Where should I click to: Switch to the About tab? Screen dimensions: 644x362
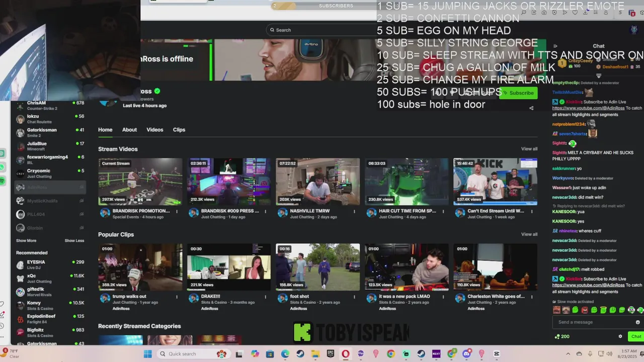[x=129, y=130]
